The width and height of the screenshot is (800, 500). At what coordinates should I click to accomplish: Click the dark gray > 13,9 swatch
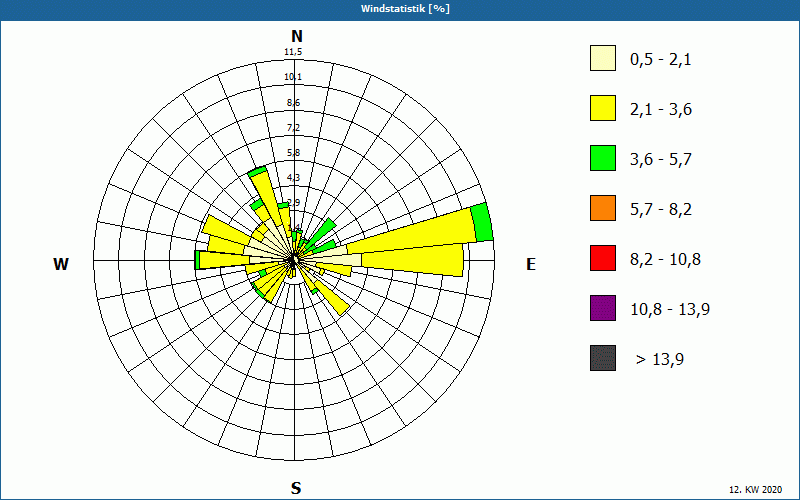[603, 358]
